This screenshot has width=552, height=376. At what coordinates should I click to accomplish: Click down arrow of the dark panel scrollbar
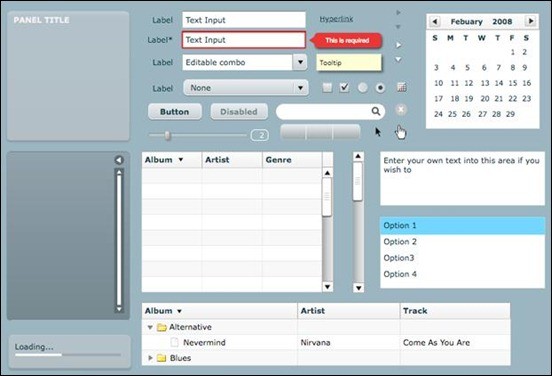119,309
